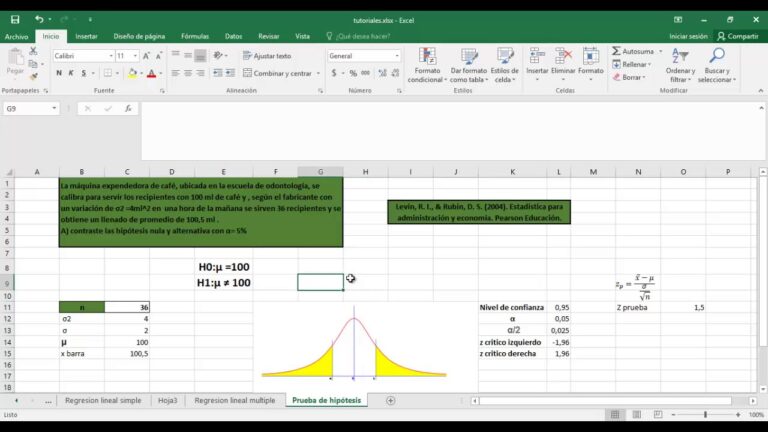Viewport: 768px width, 432px height.
Task: Click the text orientation icon
Action: click(218, 55)
